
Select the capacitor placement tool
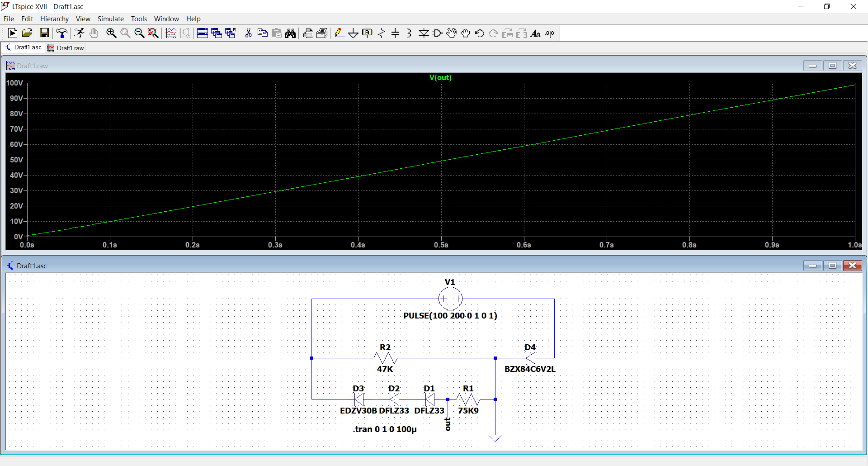coord(395,33)
